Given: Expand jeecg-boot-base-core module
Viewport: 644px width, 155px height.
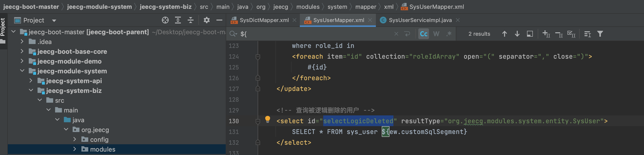Looking at the screenshot, I should coord(22,51).
